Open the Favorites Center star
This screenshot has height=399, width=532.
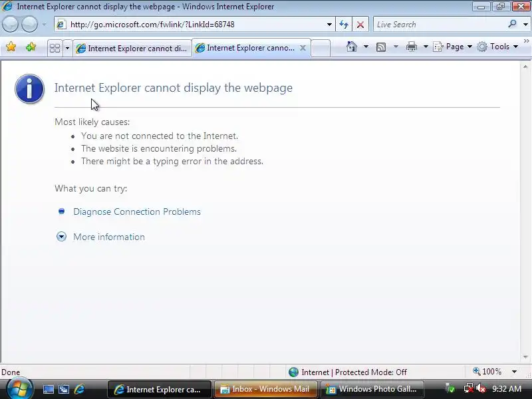[x=11, y=47]
